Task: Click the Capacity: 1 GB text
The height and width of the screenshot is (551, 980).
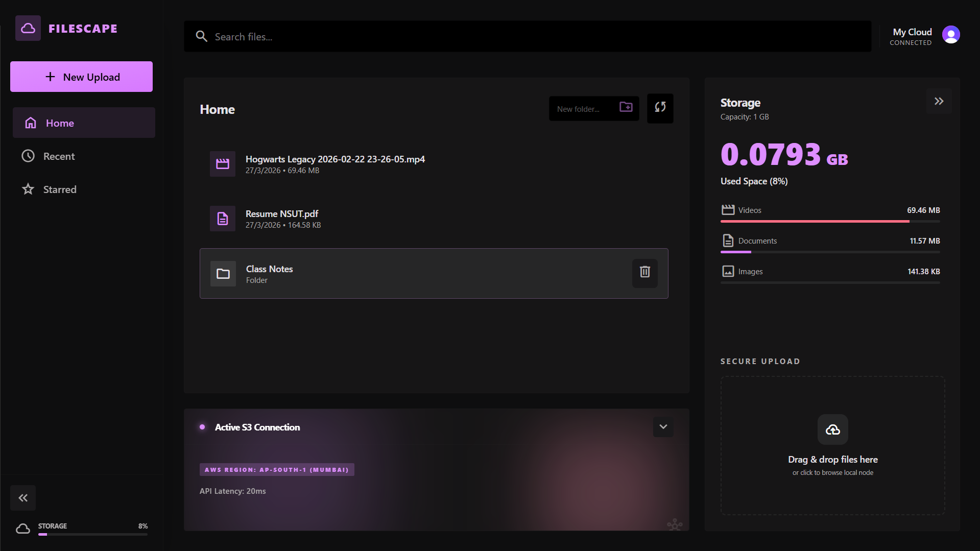Action: pyautogui.click(x=744, y=116)
